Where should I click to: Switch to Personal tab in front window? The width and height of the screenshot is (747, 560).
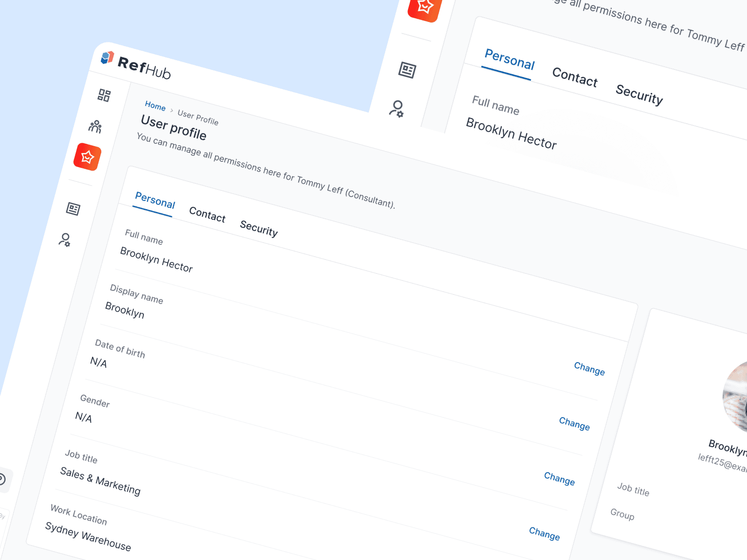[155, 201]
